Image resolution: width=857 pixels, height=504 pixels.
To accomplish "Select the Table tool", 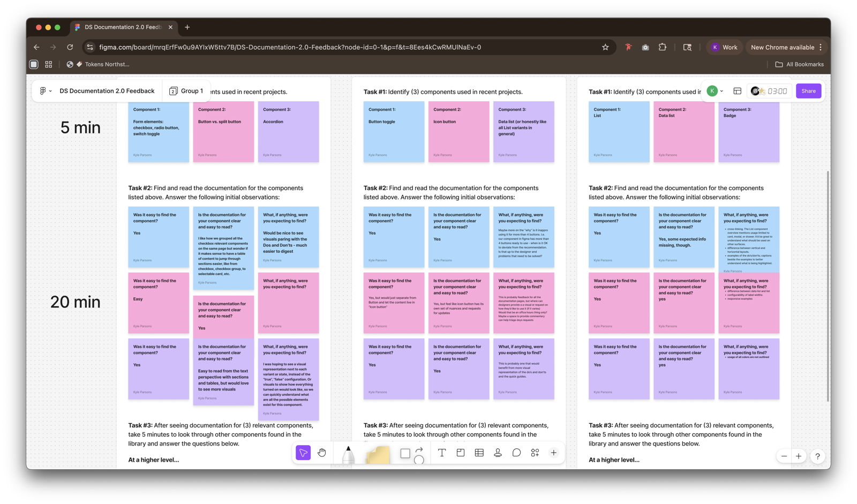I will tap(479, 453).
